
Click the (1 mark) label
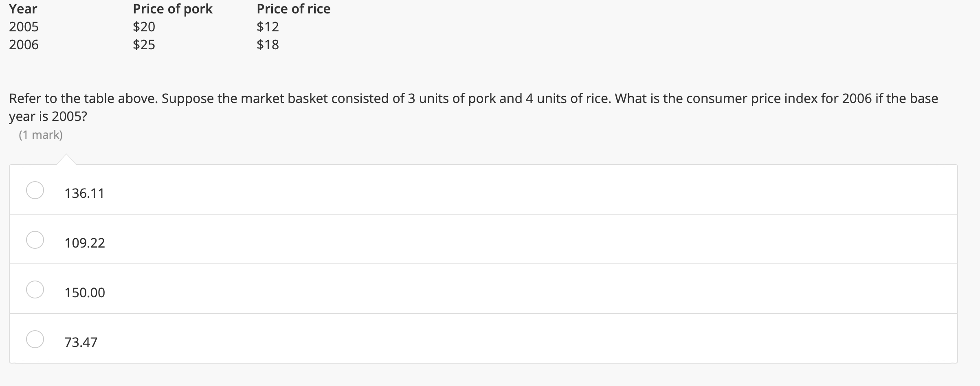point(41,135)
